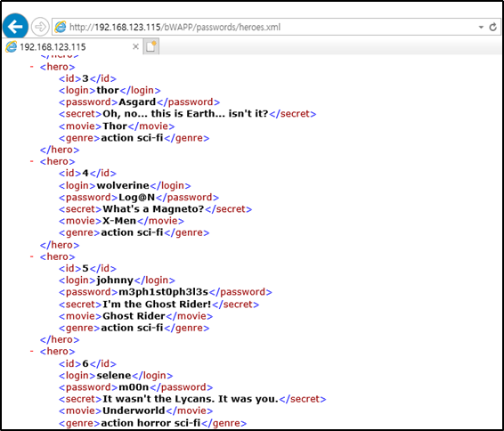Click the login value 'wolverine'

pos(123,185)
